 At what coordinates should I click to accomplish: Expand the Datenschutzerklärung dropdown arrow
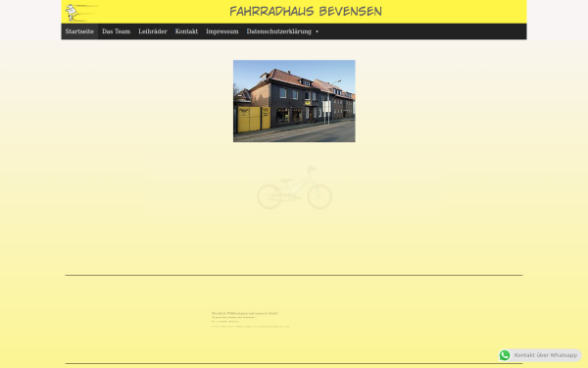(x=317, y=32)
